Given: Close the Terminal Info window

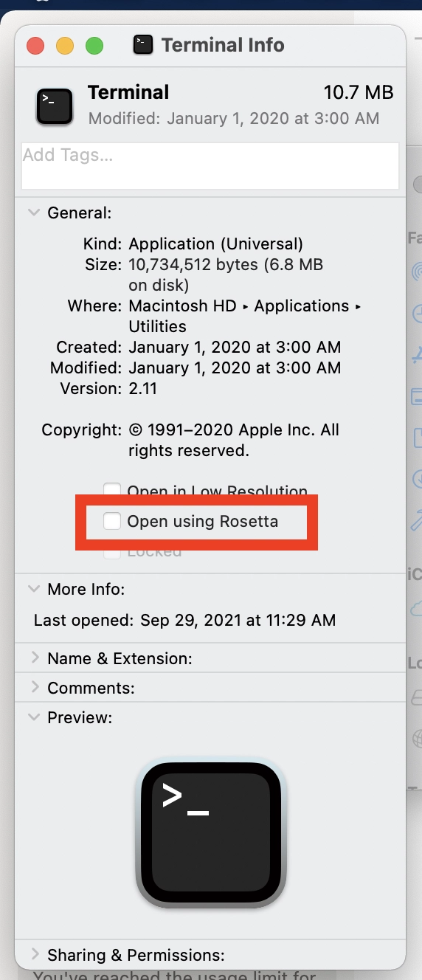Looking at the screenshot, I should 35,46.
